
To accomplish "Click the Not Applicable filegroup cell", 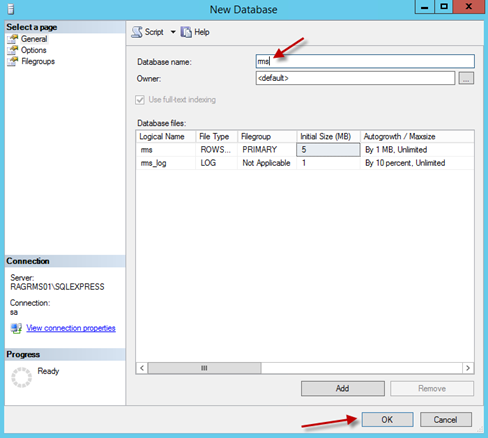I will click(x=267, y=163).
